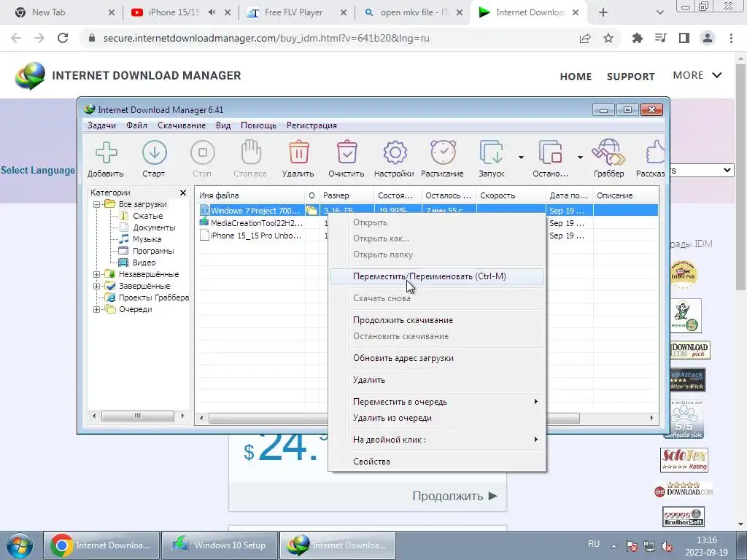747x560 pixels.
Task: Open dropdown arrow next to Запуск
Action: pyautogui.click(x=521, y=157)
